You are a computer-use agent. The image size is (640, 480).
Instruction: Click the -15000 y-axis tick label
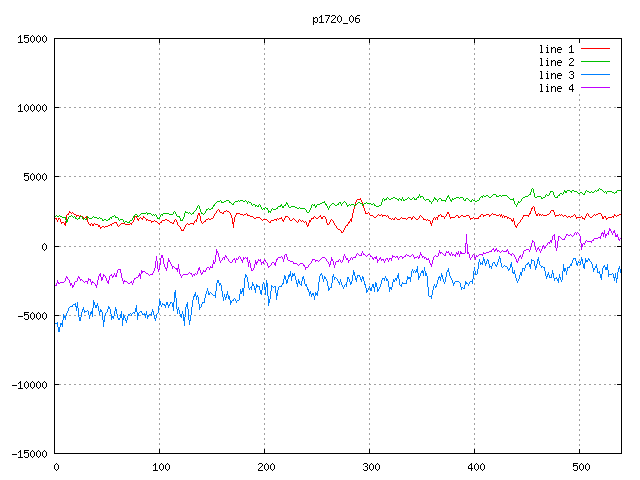pyautogui.click(x=29, y=453)
